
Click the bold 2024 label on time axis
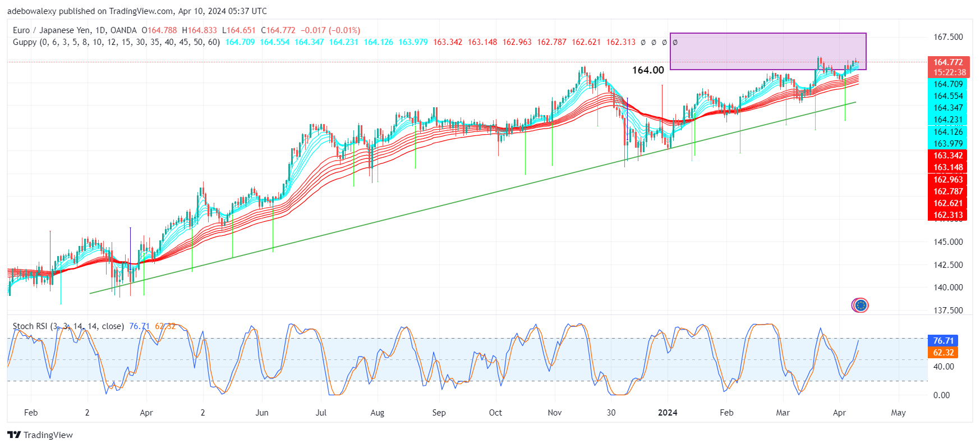click(x=668, y=413)
